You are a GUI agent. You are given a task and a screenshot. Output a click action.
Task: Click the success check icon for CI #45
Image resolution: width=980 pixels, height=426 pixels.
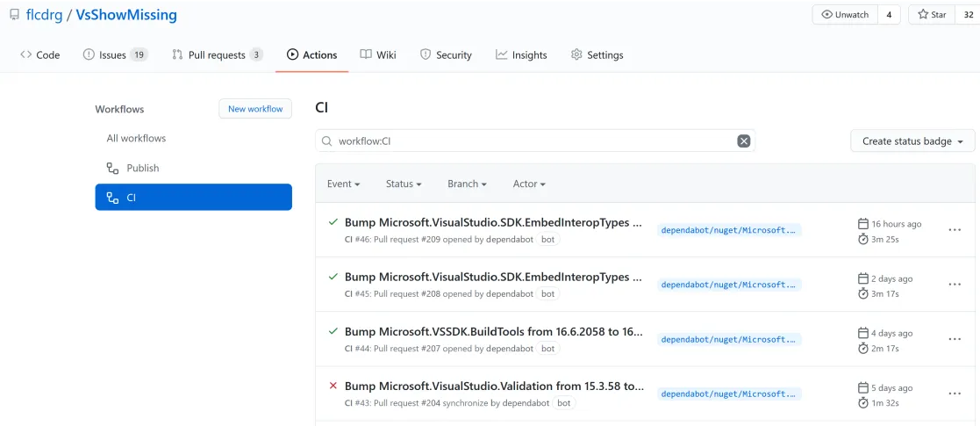(x=333, y=277)
